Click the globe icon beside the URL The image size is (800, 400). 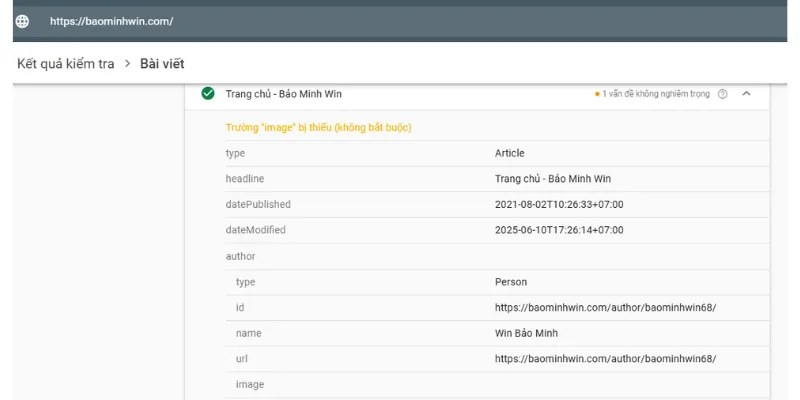[22, 21]
